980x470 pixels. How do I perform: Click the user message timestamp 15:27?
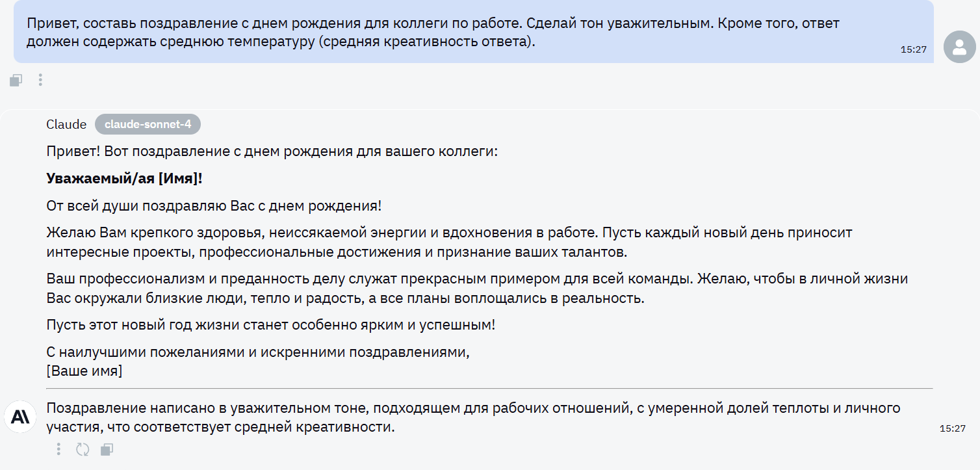coord(913,49)
